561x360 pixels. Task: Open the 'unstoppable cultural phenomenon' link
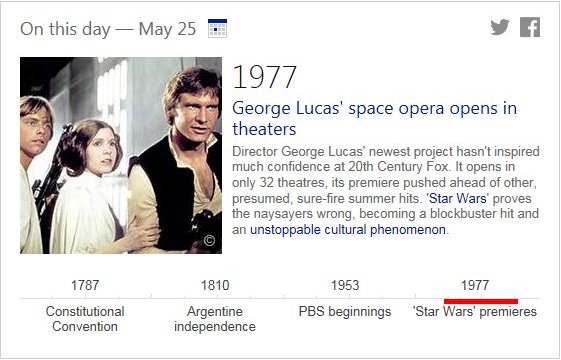tap(348, 229)
